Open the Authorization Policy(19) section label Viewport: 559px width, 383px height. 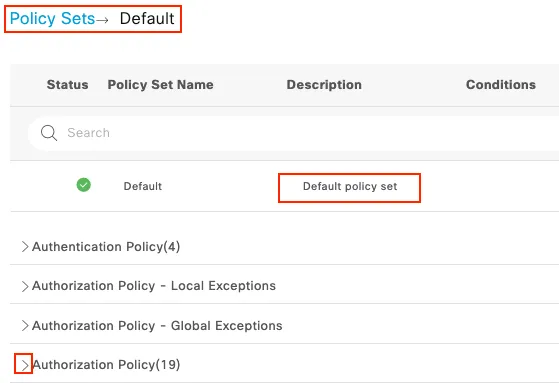tap(106, 365)
